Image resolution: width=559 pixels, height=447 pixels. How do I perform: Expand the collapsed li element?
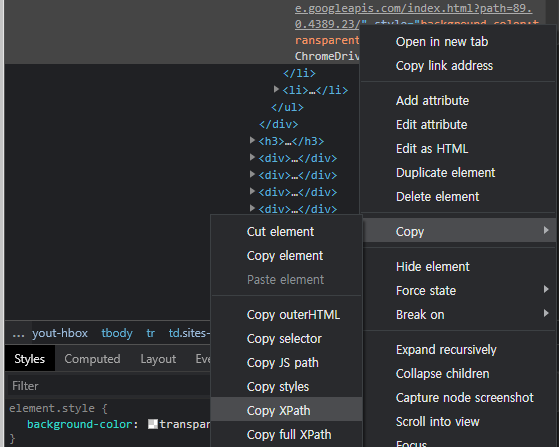pyautogui.click(x=276, y=89)
